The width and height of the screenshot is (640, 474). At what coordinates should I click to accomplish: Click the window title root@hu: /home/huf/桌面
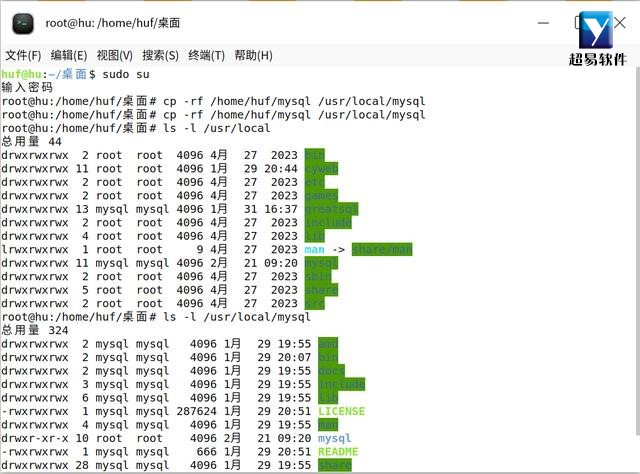click(113, 23)
